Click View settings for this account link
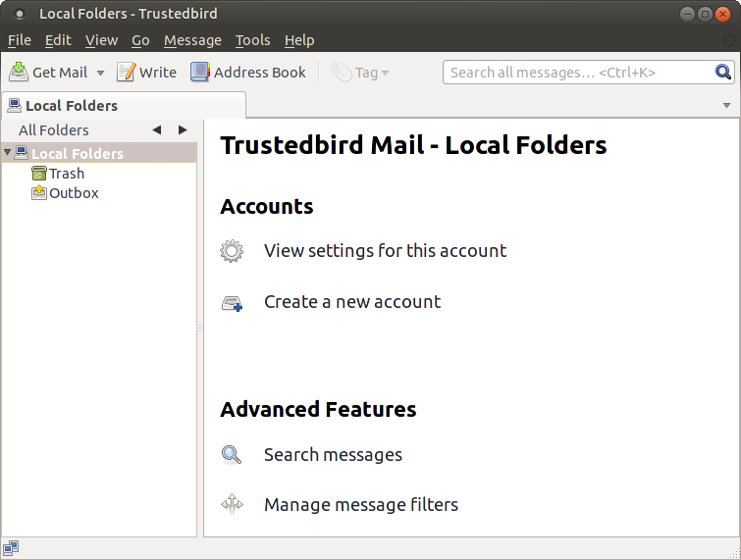The image size is (741, 560). point(385,251)
